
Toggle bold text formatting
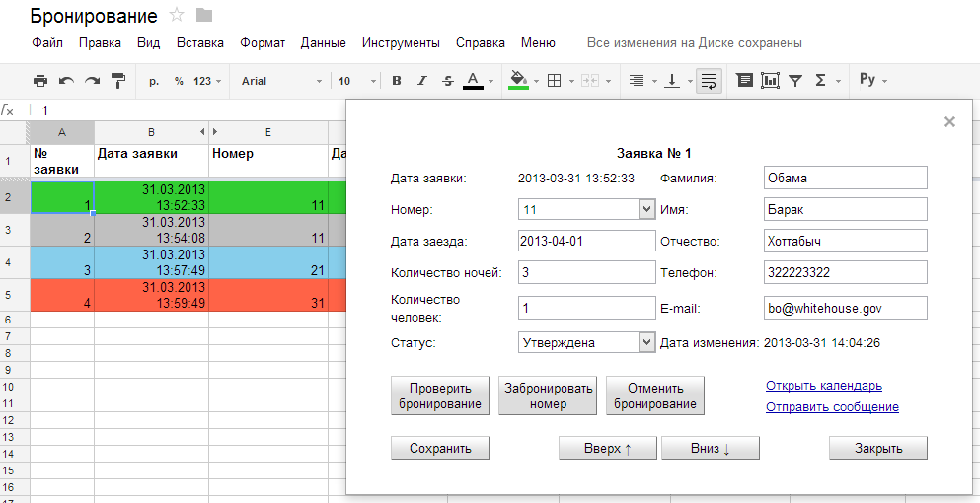(397, 81)
